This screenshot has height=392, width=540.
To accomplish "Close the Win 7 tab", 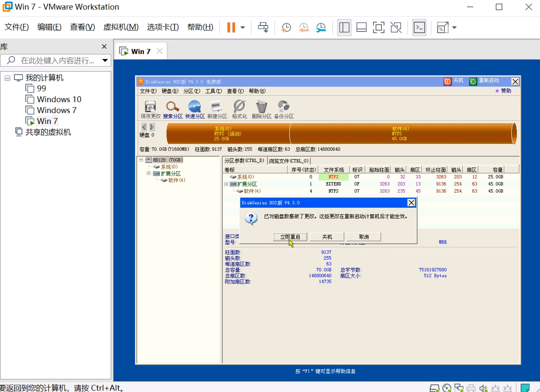I will coord(159,51).
